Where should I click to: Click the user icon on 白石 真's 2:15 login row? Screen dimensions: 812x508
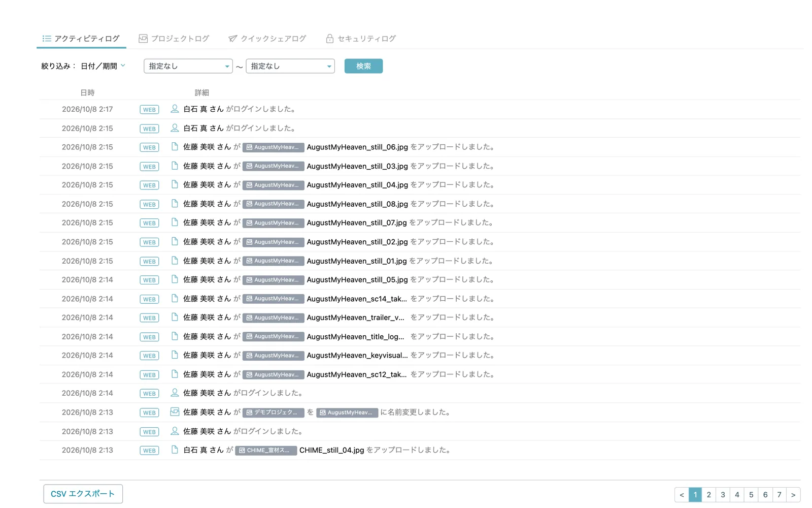point(175,128)
